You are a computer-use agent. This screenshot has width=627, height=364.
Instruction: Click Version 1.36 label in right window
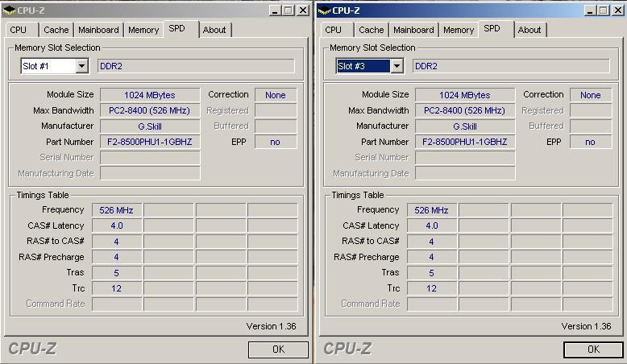(586, 326)
